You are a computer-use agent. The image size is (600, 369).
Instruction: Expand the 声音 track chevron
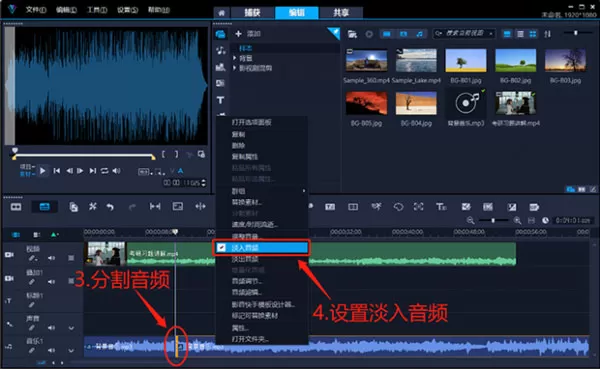(71, 328)
